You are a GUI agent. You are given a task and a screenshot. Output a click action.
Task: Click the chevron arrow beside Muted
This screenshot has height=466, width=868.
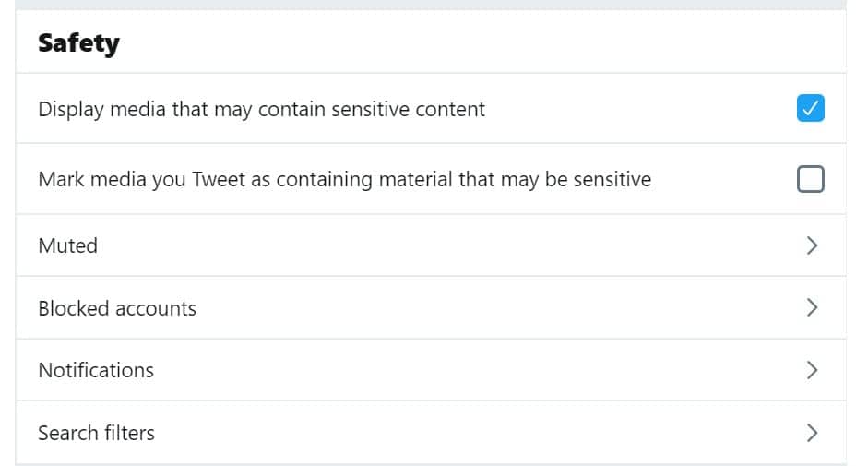tap(812, 245)
